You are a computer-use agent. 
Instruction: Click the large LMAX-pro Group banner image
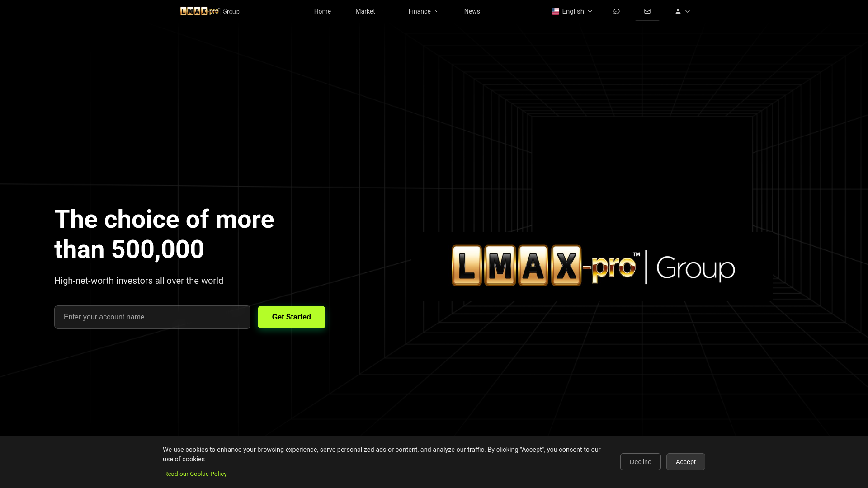593,267
